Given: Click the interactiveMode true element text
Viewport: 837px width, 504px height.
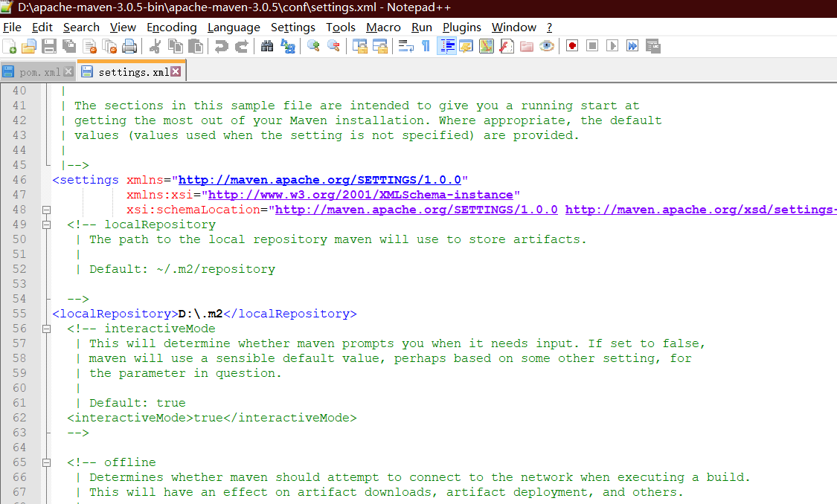Looking at the screenshot, I should click(212, 418).
